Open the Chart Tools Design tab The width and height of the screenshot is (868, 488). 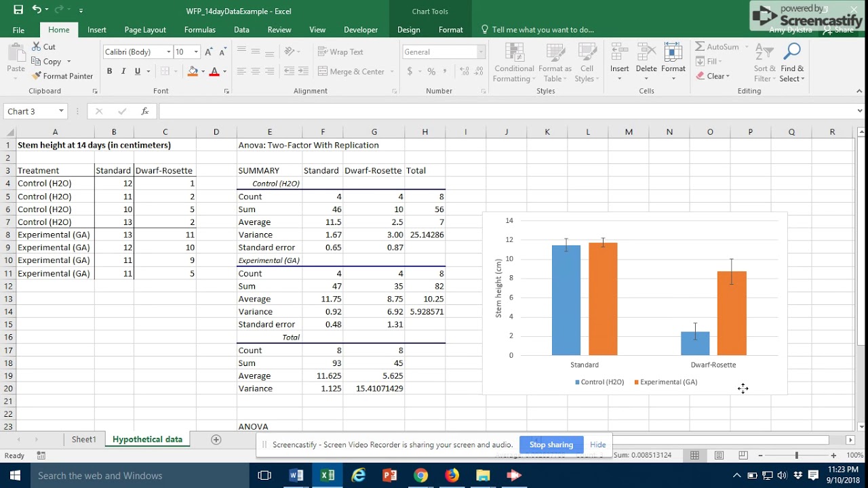tap(408, 30)
